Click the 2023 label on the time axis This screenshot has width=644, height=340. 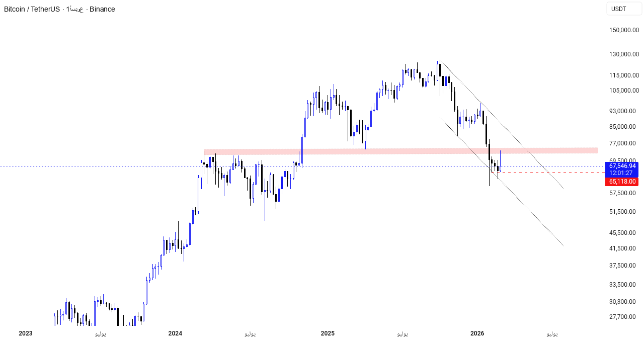coord(25,333)
